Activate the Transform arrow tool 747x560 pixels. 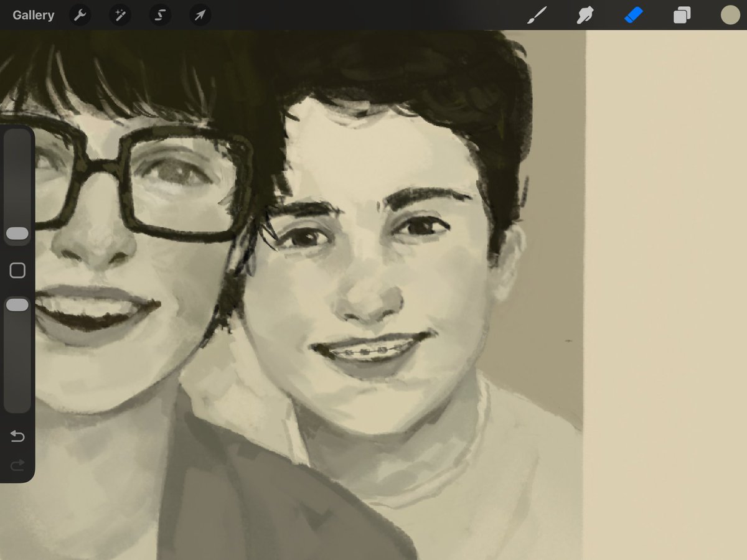[x=200, y=15]
